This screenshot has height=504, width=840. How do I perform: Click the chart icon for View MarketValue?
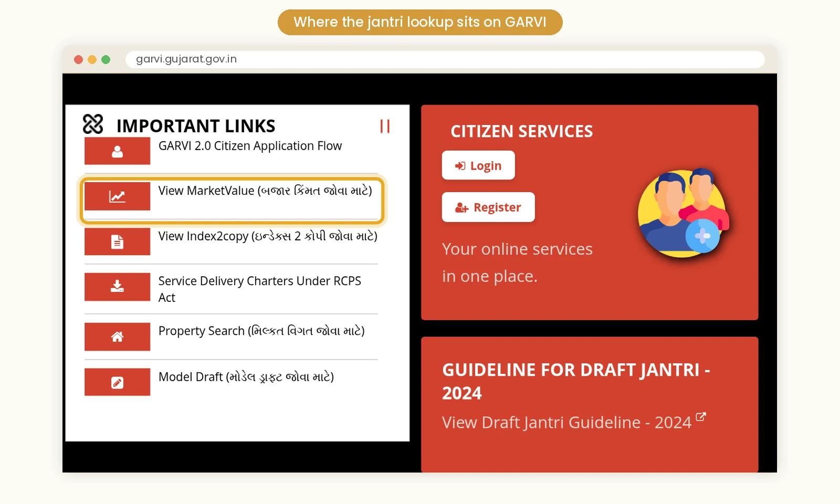pyautogui.click(x=117, y=196)
